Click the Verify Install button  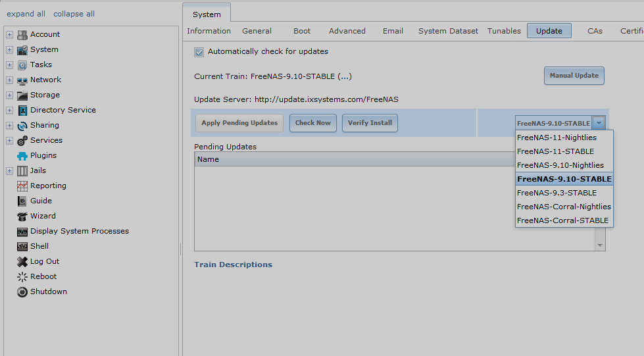(x=370, y=123)
